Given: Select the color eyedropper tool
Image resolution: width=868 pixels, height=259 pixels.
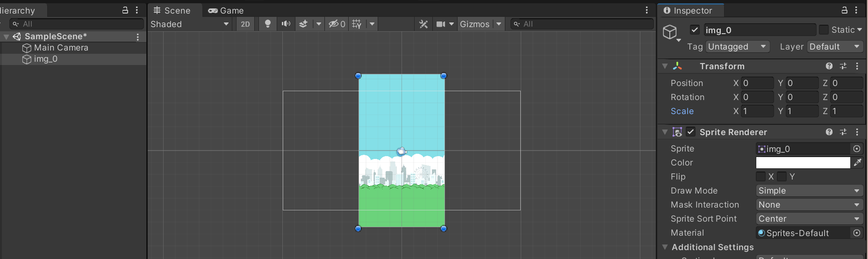Looking at the screenshot, I should (857, 162).
